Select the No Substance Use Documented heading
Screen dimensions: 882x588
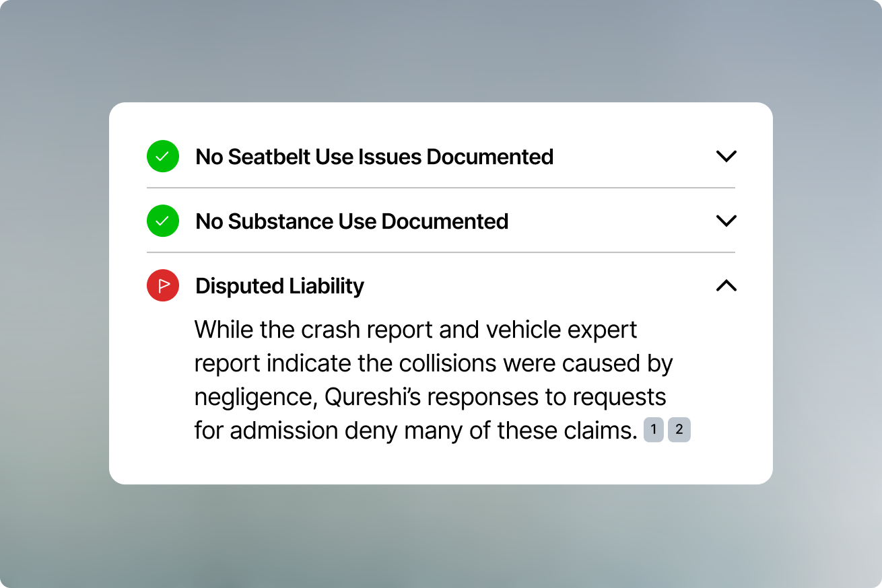[x=351, y=221]
